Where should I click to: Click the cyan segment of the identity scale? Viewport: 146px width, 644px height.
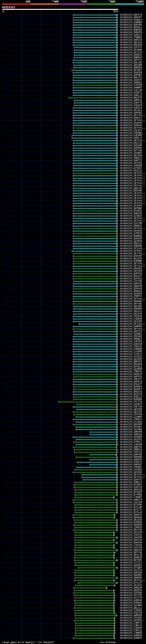pos(130,4)
